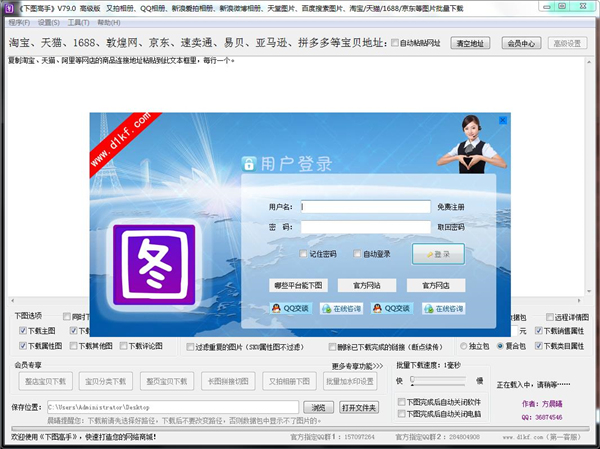Open the 官方网店 button
This screenshot has height=449, width=600.
[435, 285]
